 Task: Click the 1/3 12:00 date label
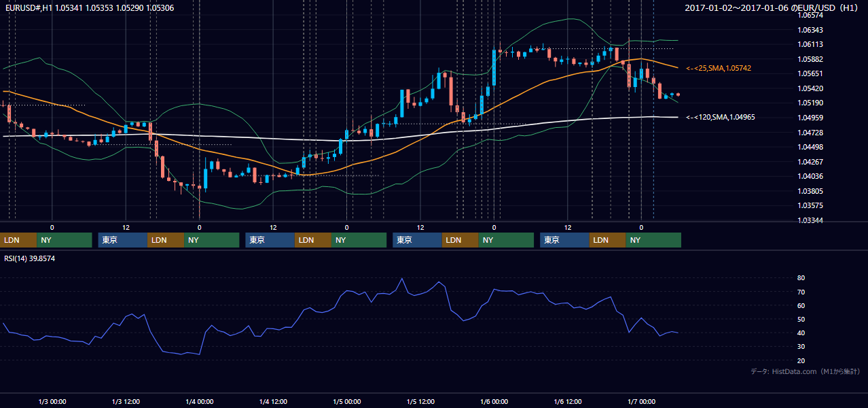(x=126, y=401)
